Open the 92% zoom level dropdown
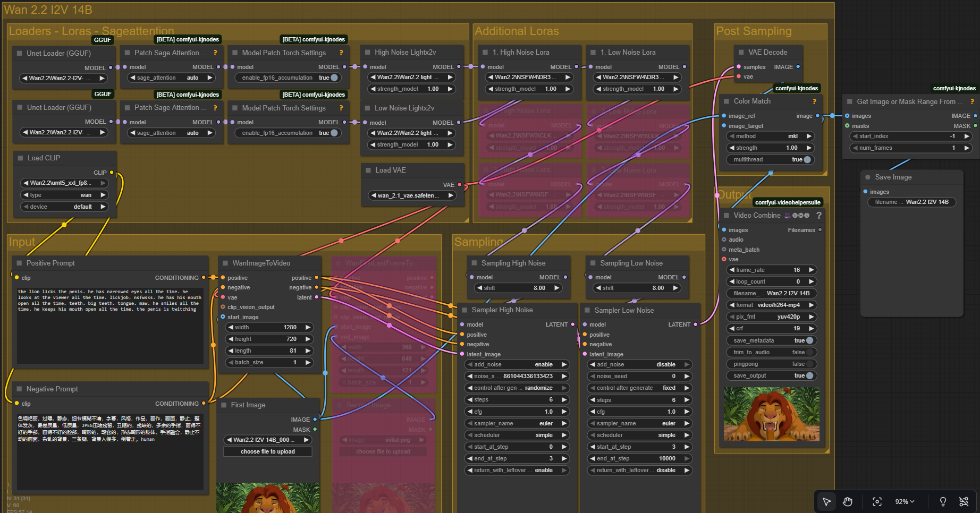 pyautogui.click(x=905, y=501)
